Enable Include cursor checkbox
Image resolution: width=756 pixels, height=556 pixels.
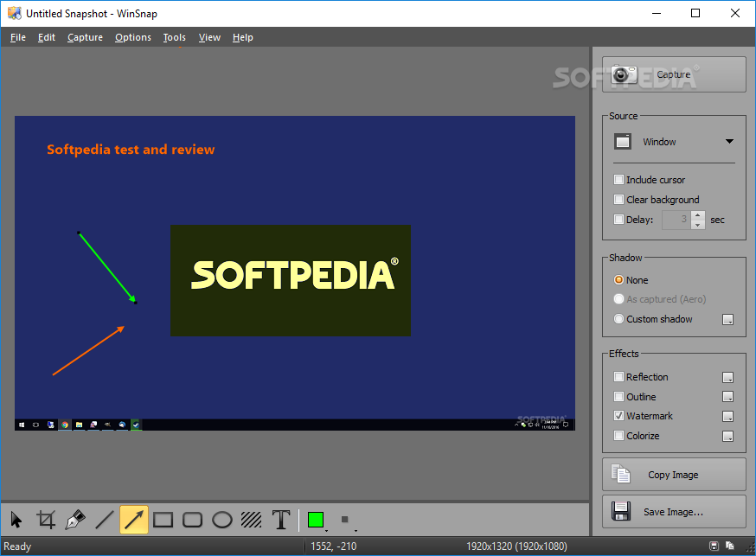coord(618,180)
